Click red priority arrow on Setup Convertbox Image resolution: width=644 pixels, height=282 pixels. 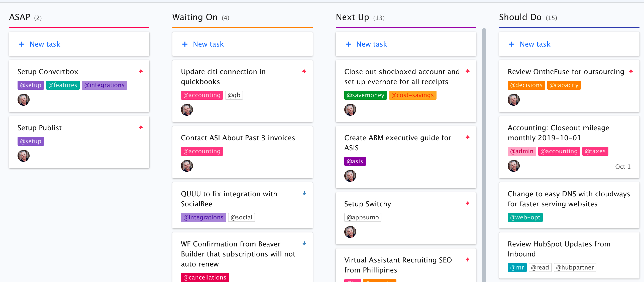coord(141,71)
